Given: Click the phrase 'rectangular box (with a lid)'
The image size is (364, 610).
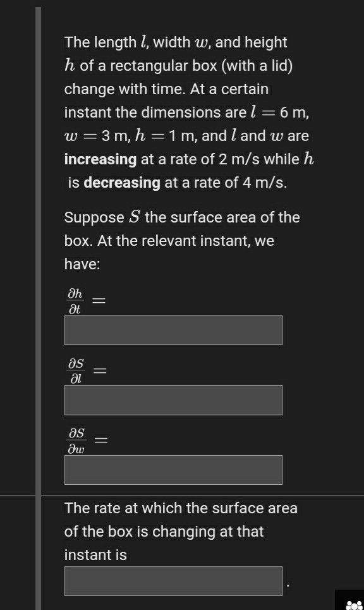Looking at the screenshot, I should pos(201,66).
